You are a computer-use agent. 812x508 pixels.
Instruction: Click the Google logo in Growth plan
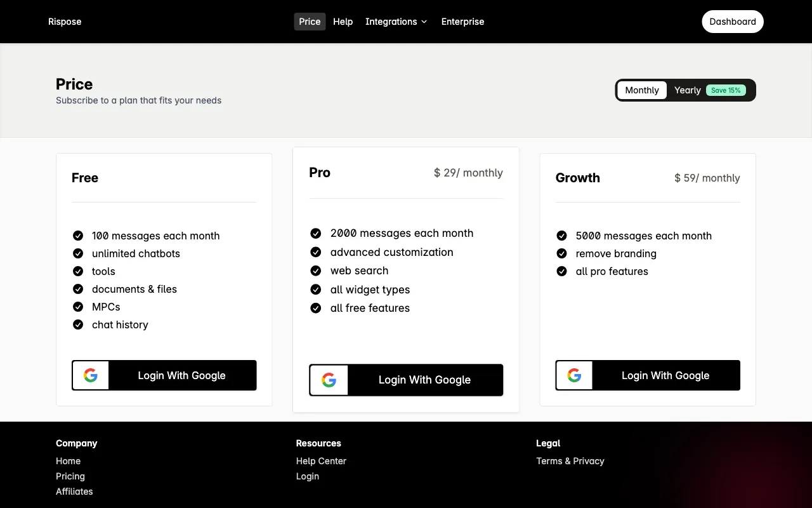574,375
